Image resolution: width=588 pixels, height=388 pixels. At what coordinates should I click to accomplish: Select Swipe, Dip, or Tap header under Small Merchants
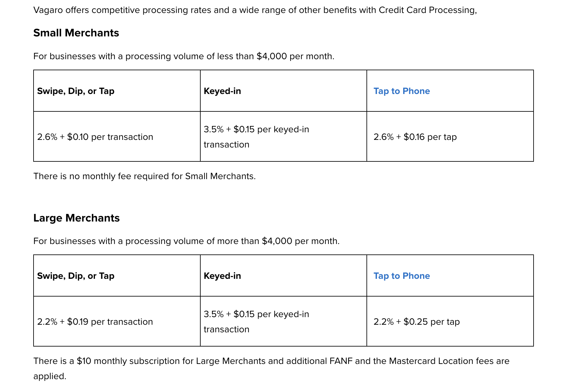click(x=76, y=91)
